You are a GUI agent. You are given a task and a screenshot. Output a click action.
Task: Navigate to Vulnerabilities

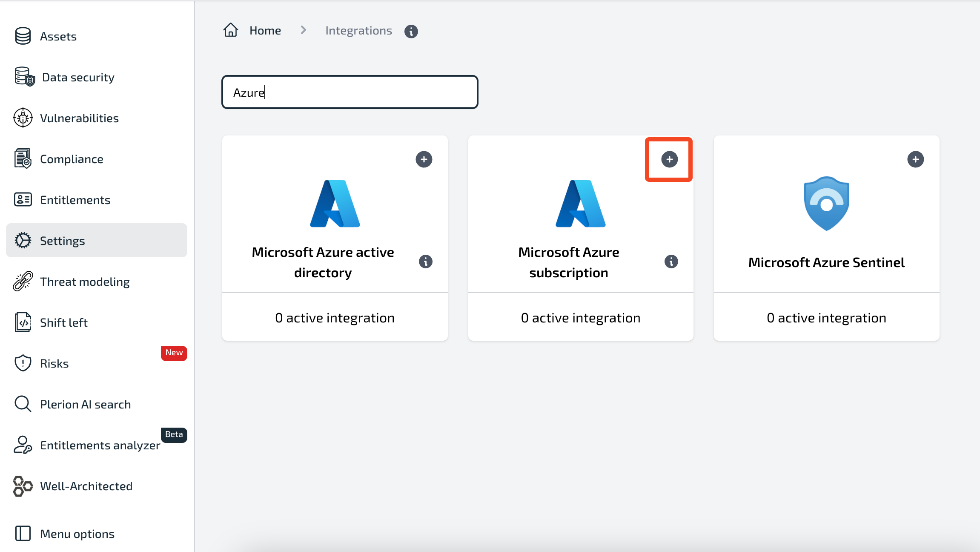pyautogui.click(x=97, y=118)
